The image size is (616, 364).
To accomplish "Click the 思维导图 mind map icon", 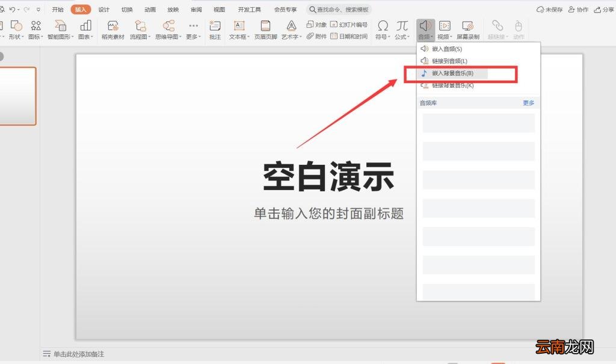I will tap(168, 26).
